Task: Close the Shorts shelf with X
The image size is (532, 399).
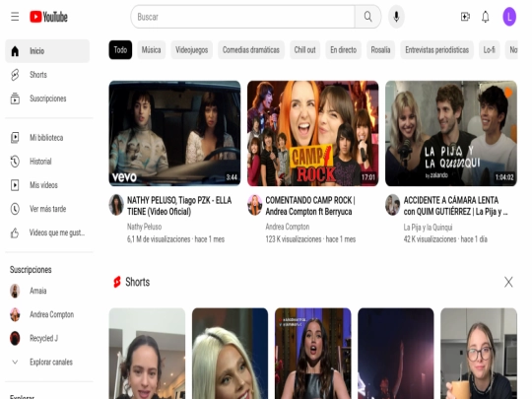Action: click(x=508, y=282)
